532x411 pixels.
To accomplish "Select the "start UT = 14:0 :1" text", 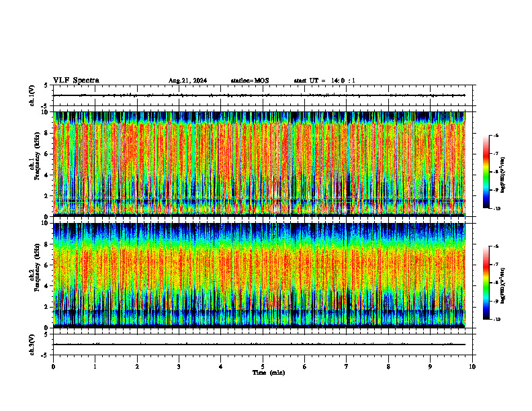I will pyautogui.click(x=324, y=81).
